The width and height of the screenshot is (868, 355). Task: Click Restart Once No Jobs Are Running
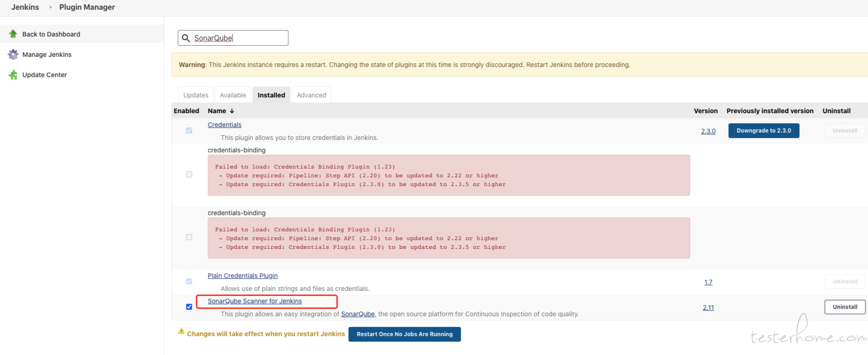pyautogui.click(x=404, y=334)
